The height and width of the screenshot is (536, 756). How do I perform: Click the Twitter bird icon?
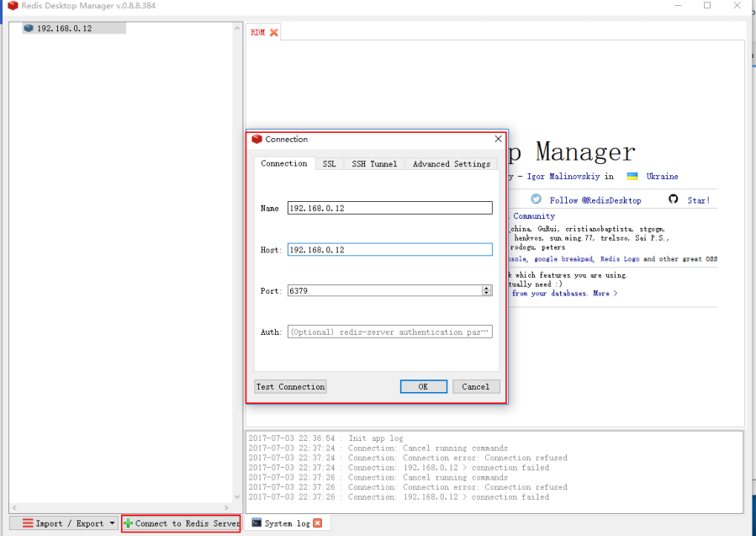537,199
